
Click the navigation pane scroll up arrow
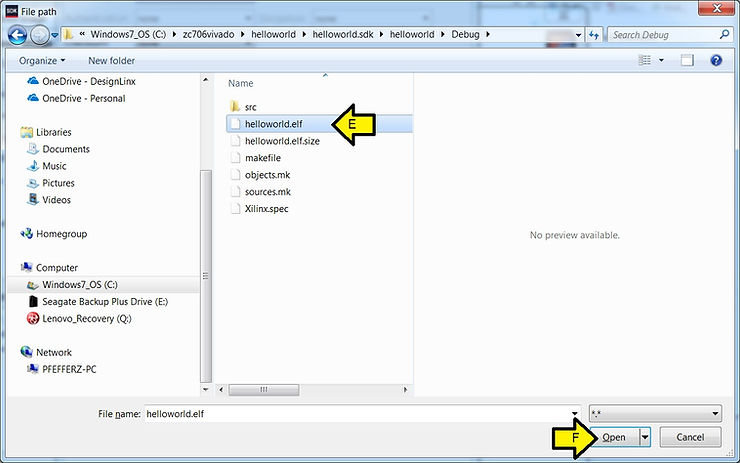206,80
